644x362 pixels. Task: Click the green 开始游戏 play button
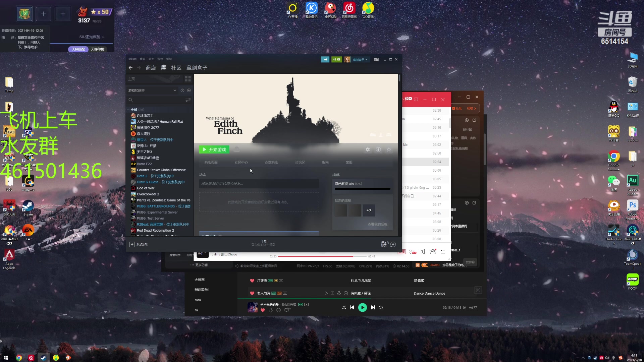214,149
